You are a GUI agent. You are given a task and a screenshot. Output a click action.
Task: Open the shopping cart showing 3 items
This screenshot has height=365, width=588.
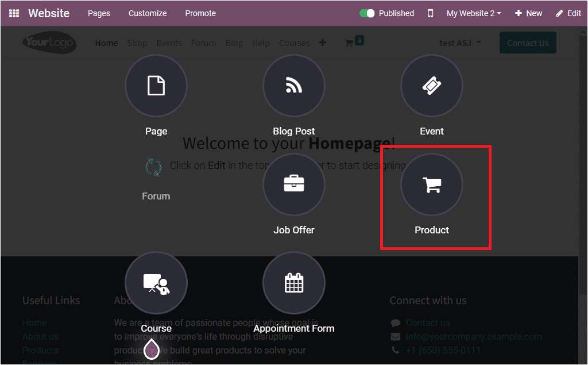click(x=351, y=42)
